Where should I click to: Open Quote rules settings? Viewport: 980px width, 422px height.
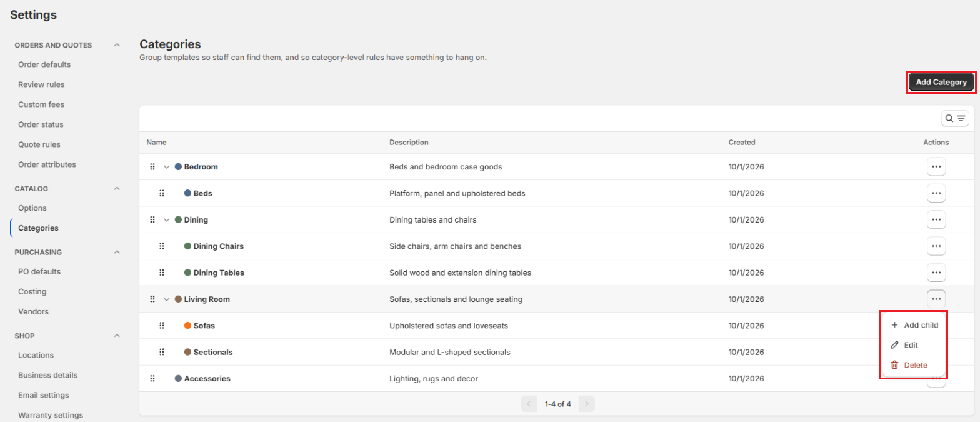coord(39,144)
